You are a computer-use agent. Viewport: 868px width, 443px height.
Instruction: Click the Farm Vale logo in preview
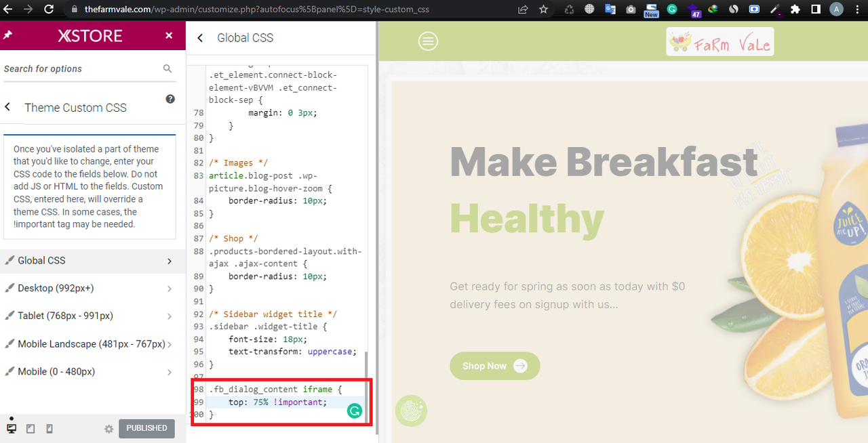(720, 42)
